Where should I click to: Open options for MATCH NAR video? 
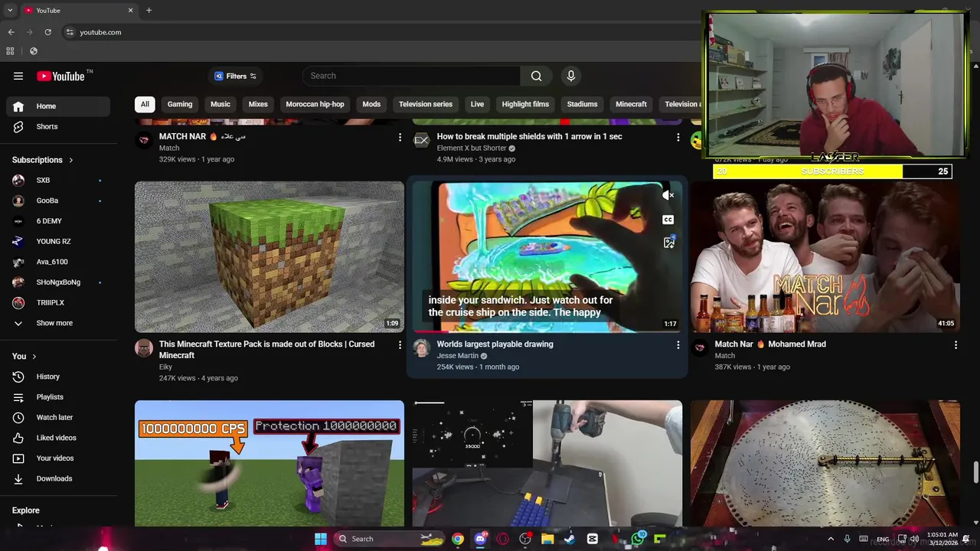(x=400, y=137)
